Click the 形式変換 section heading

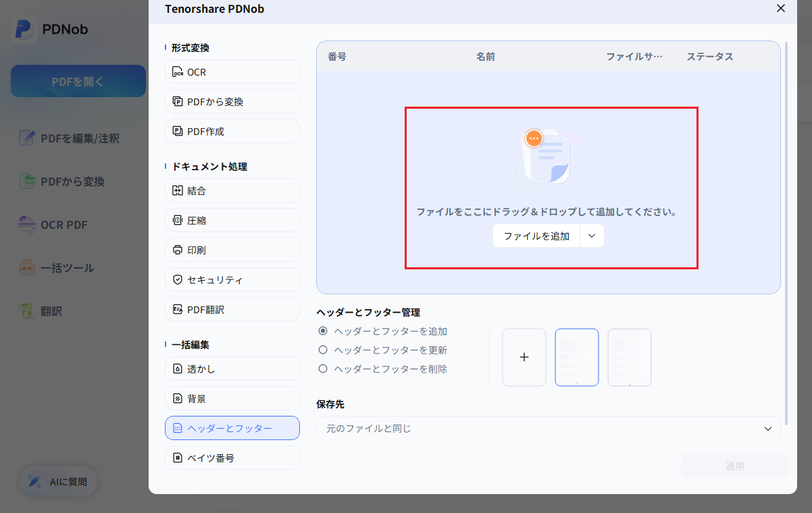191,48
